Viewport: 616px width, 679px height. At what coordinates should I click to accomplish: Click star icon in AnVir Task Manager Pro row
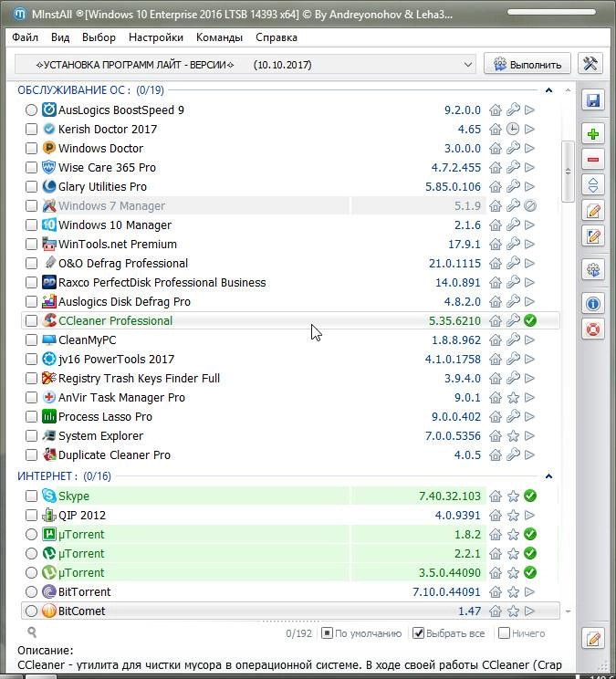[x=513, y=398]
